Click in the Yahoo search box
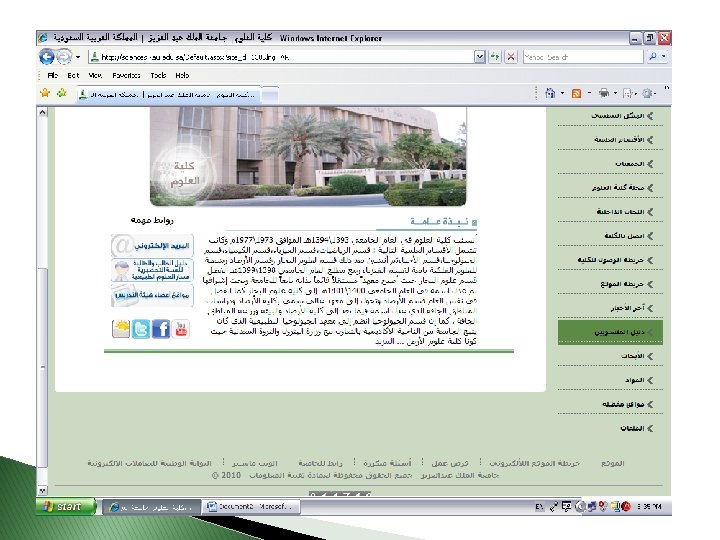 582,57
